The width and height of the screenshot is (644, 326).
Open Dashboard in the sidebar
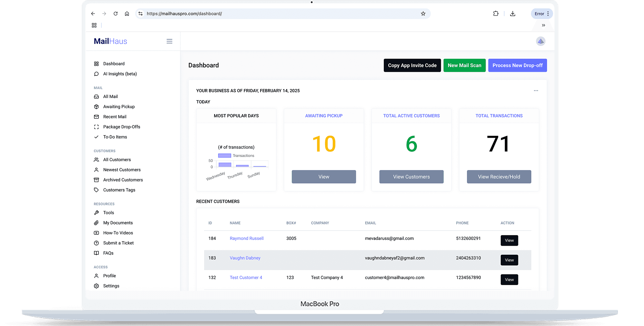click(x=114, y=64)
